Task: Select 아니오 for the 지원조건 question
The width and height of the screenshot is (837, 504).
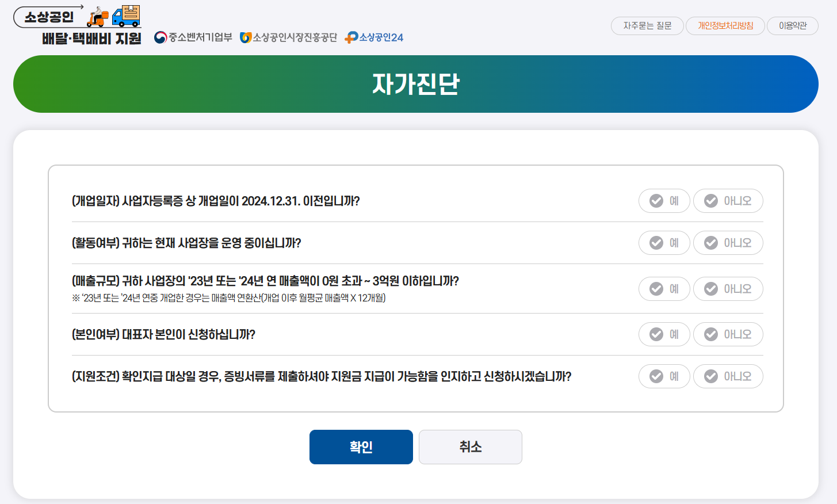Action: pyautogui.click(x=728, y=376)
